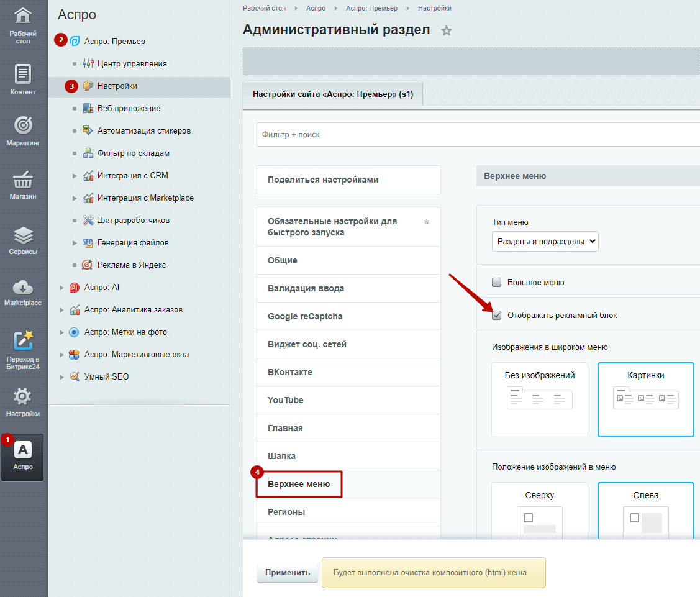Click the Интеграция с Marketplace icon

(88, 198)
